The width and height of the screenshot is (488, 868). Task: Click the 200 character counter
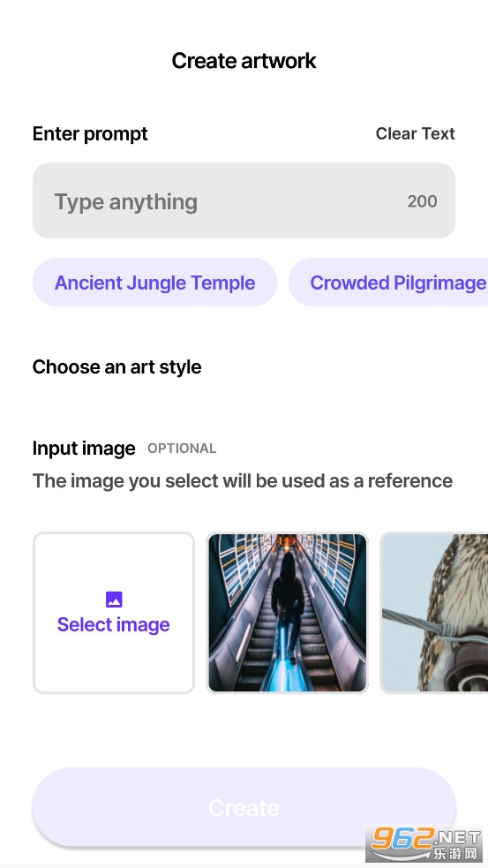pyautogui.click(x=422, y=201)
